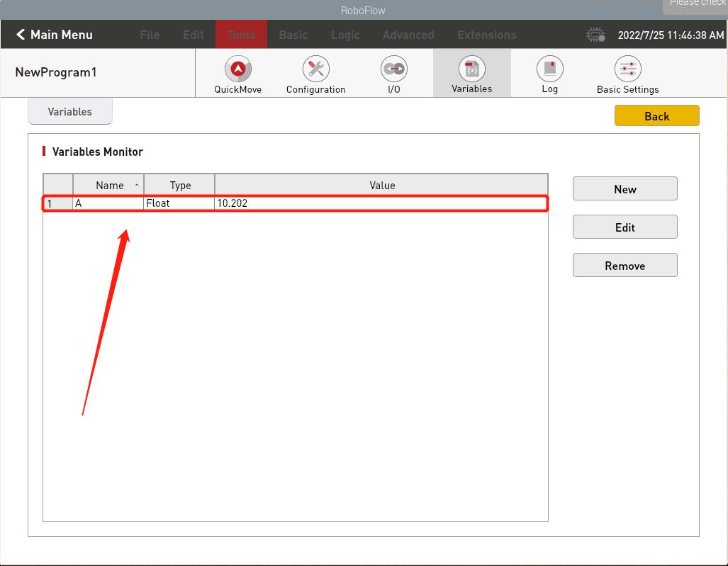
Task: Click the Value column header
Action: tap(381, 185)
